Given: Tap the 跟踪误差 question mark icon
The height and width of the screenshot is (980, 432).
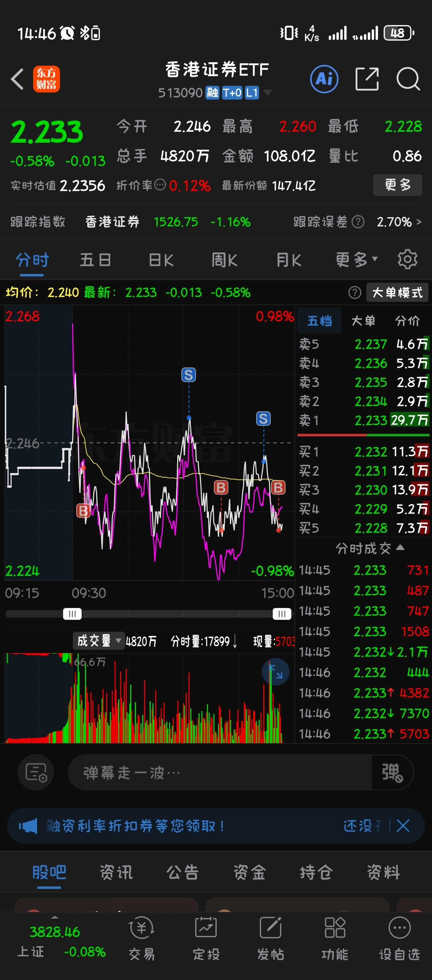Looking at the screenshot, I should [358, 222].
